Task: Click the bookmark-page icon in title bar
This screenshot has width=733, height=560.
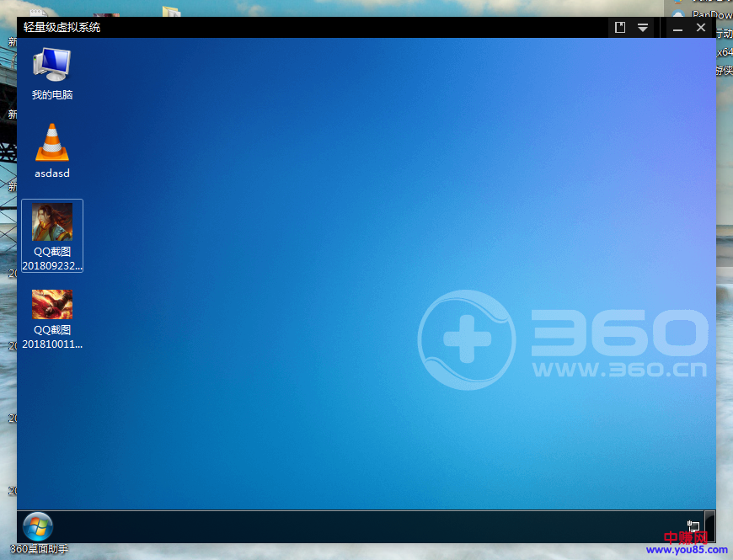Action: pyautogui.click(x=620, y=28)
